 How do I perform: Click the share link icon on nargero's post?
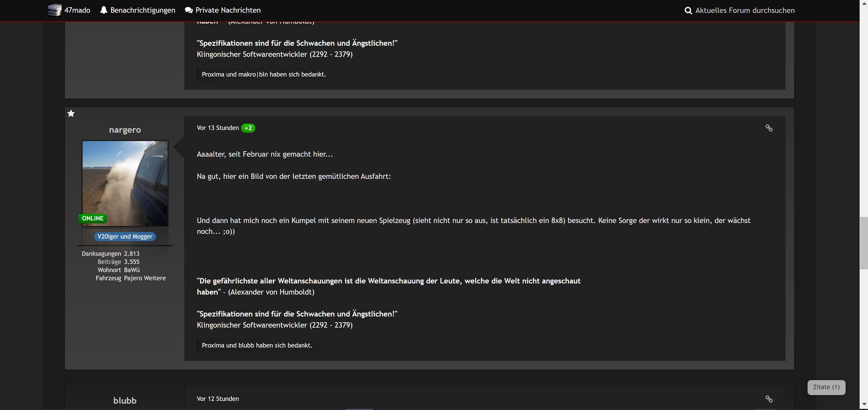(769, 128)
